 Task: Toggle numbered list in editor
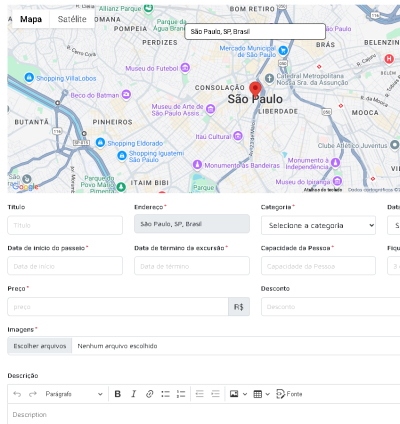(181, 394)
